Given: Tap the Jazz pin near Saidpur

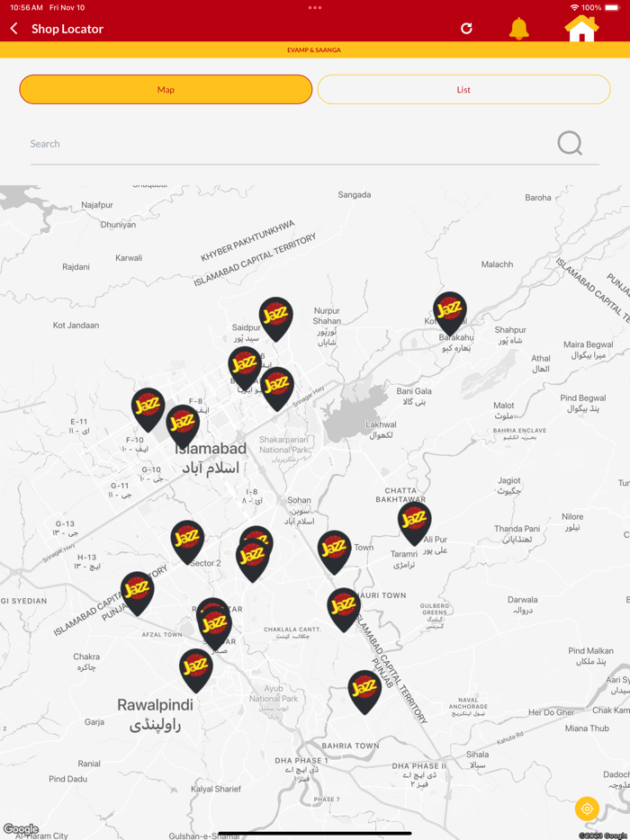Looking at the screenshot, I should 275,318.
